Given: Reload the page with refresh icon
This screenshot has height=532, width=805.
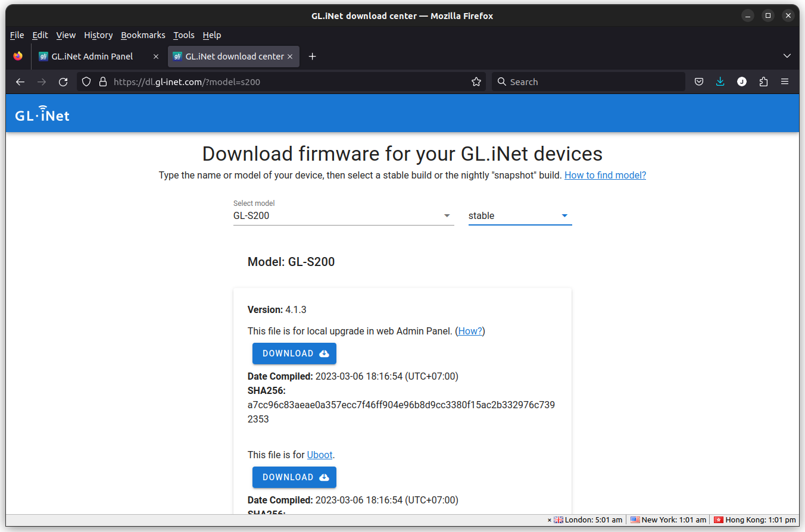Looking at the screenshot, I should [x=63, y=82].
